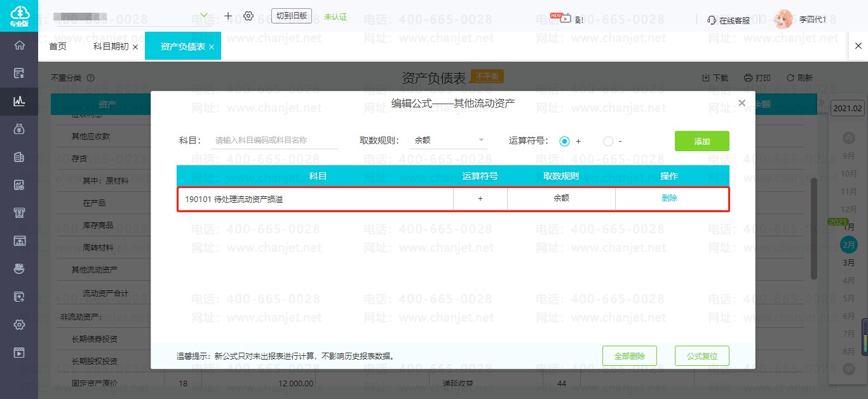Select the 资产负债表 tab
Screen dimensions: 868x399
182,46
